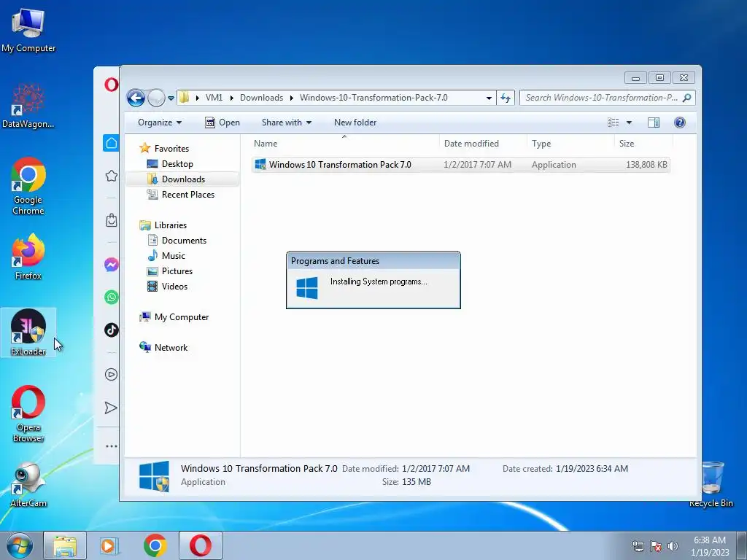Open Opera sidebar player icon
The height and width of the screenshot is (560, 747).
(x=111, y=374)
